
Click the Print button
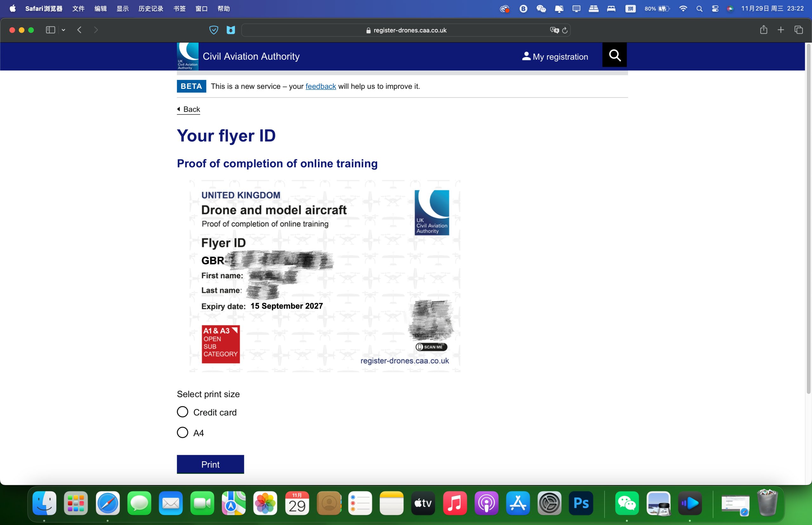point(210,464)
